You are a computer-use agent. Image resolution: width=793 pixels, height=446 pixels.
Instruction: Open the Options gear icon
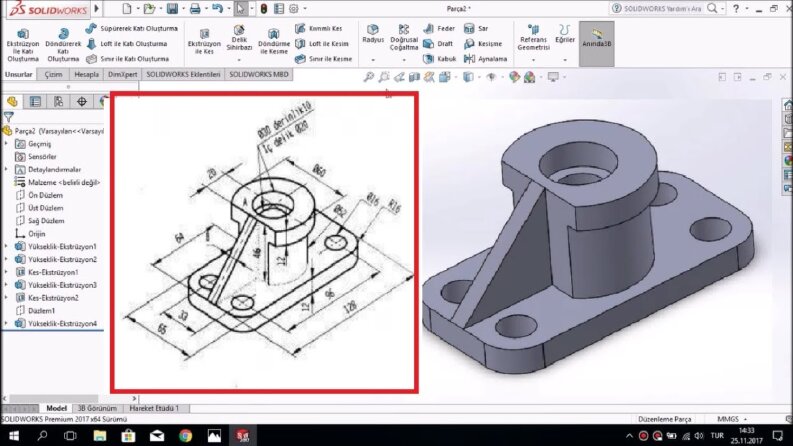tap(294, 9)
